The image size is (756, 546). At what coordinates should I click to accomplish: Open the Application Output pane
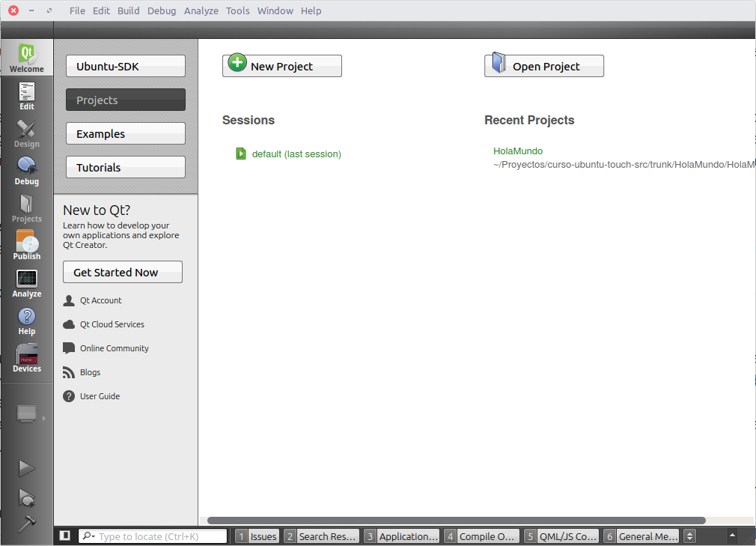click(x=401, y=536)
